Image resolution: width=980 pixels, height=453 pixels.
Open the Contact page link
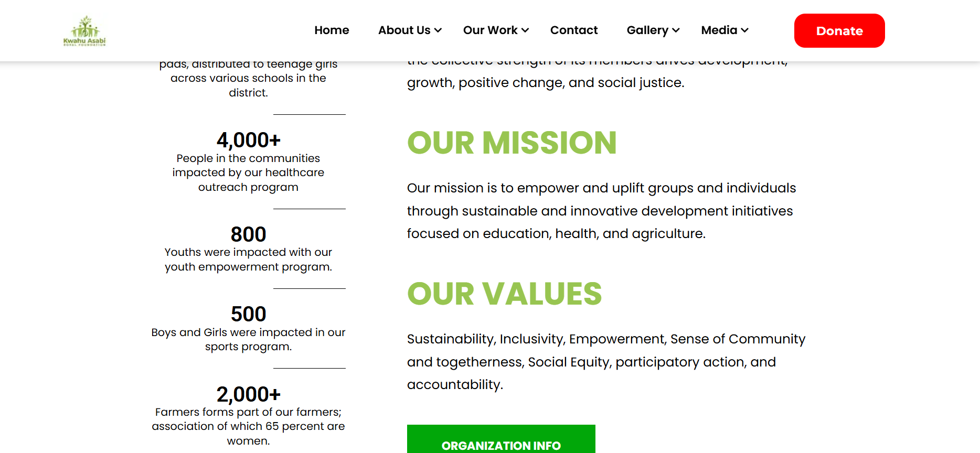(x=573, y=30)
